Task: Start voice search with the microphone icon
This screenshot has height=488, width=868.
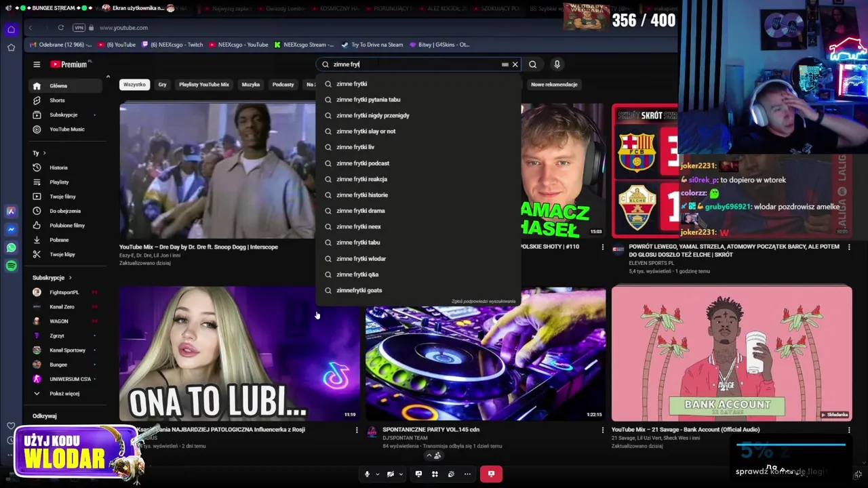Action: coord(557,64)
